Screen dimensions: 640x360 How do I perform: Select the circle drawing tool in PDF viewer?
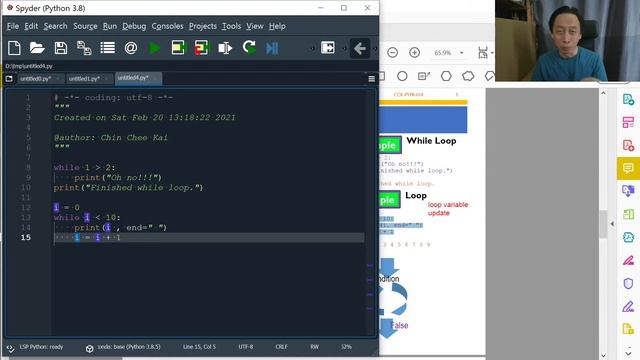tap(402, 76)
